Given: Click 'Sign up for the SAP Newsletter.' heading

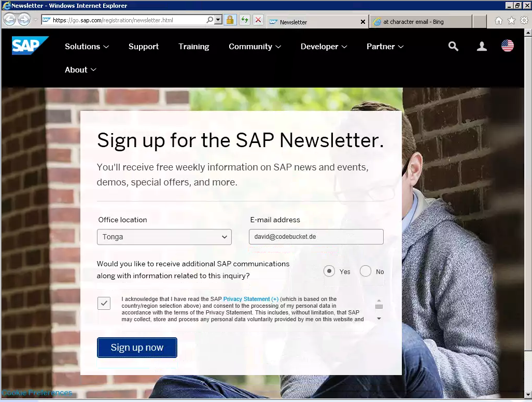Looking at the screenshot, I should (x=240, y=140).
